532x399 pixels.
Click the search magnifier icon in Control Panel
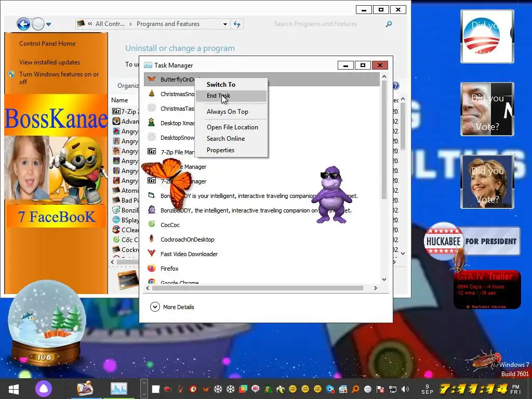[389, 24]
